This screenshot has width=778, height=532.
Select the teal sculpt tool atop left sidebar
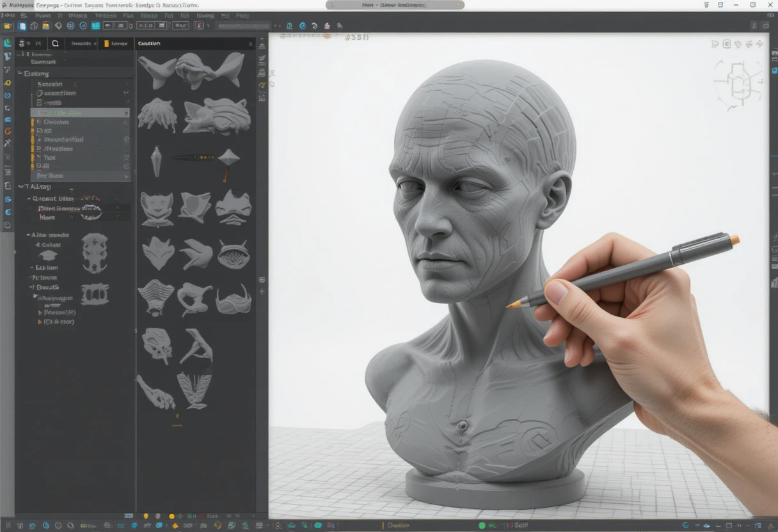tap(8, 43)
